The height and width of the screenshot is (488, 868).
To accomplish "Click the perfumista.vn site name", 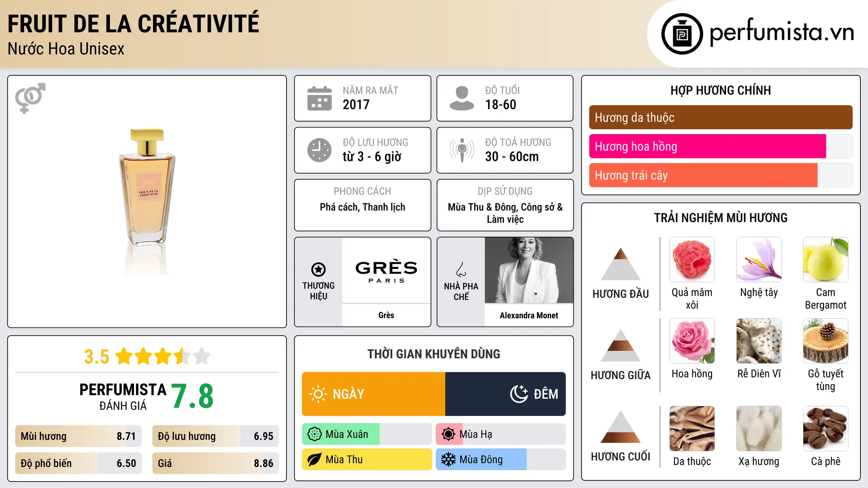I will [x=782, y=32].
